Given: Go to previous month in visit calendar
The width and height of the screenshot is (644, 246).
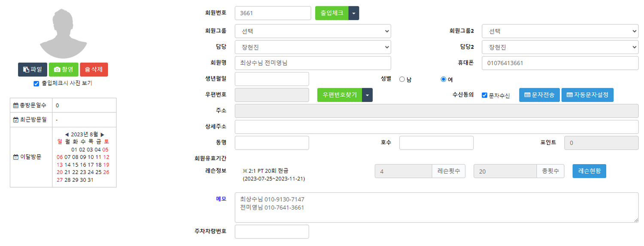Looking at the screenshot, I should click(x=67, y=135).
